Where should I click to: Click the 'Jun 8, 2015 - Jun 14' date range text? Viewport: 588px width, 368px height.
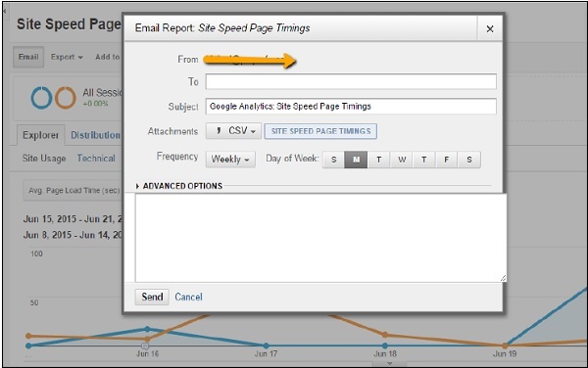coord(73,235)
